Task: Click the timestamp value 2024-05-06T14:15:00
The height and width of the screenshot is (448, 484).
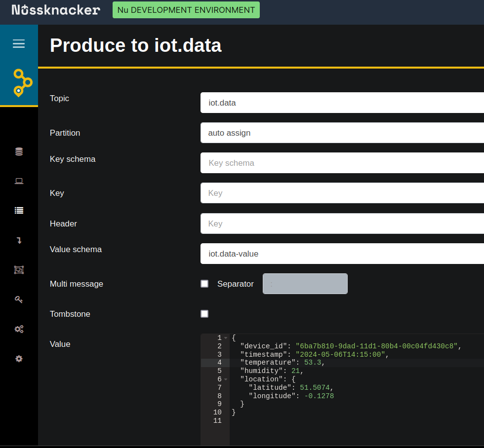Action: point(340,354)
